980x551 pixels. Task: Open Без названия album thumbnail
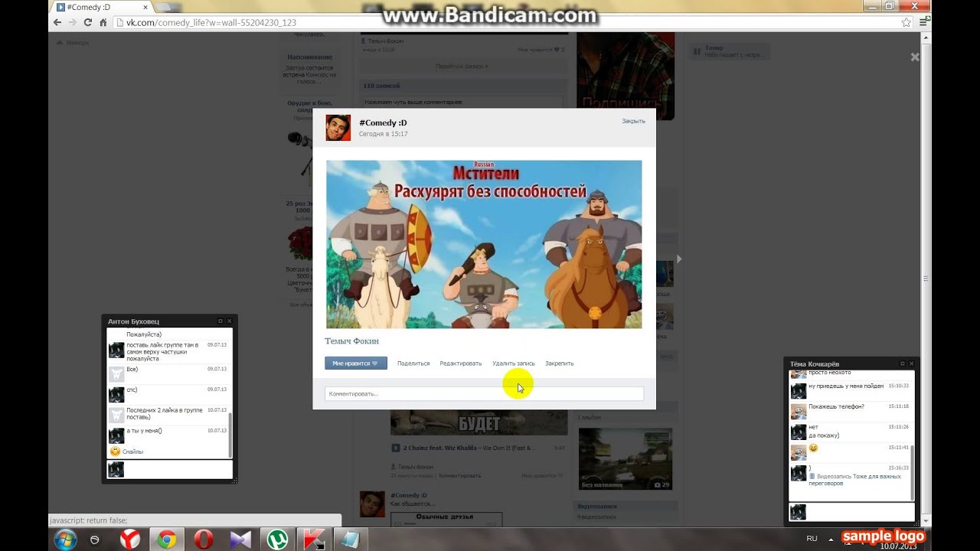click(626, 458)
